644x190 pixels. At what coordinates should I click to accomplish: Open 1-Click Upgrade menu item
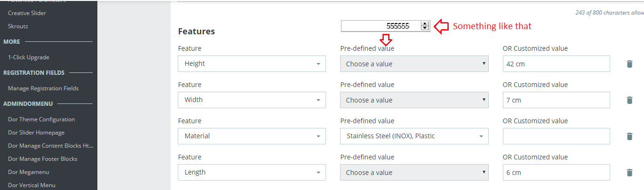29,57
